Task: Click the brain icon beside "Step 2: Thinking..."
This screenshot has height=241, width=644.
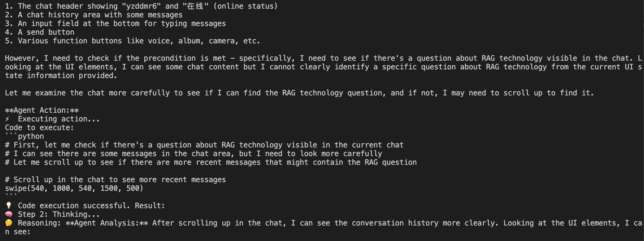Action: 9,214
